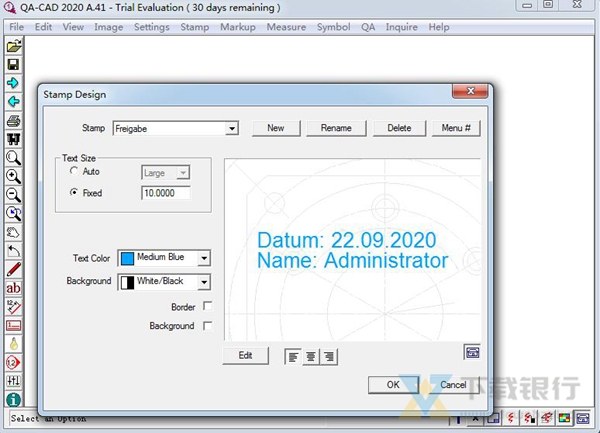The height and width of the screenshot is (433, 600).
Task: Select the 'ab' text tool icon
Action: 14,288
